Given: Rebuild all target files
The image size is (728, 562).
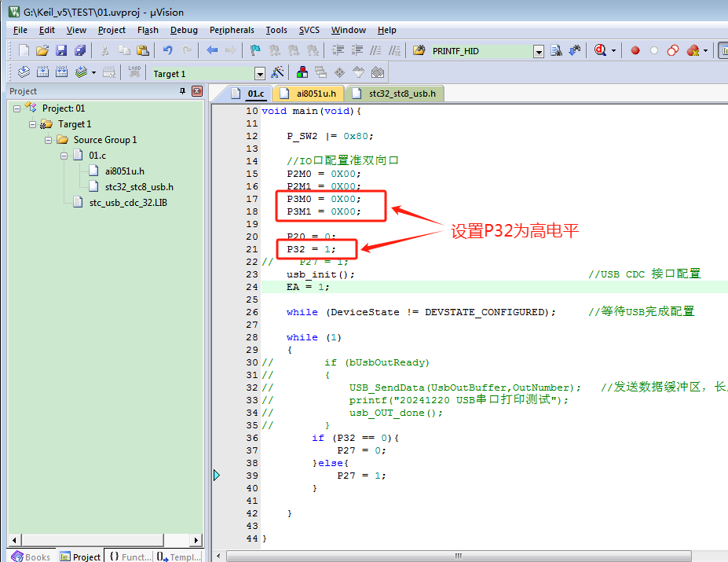Looking at the screenshot, I should click(x=62, y=72).
